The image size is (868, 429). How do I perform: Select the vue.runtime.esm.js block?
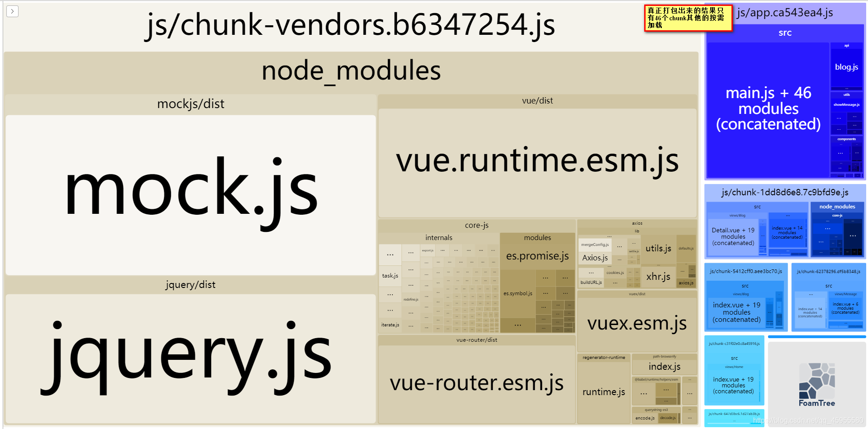pos(538,163)
